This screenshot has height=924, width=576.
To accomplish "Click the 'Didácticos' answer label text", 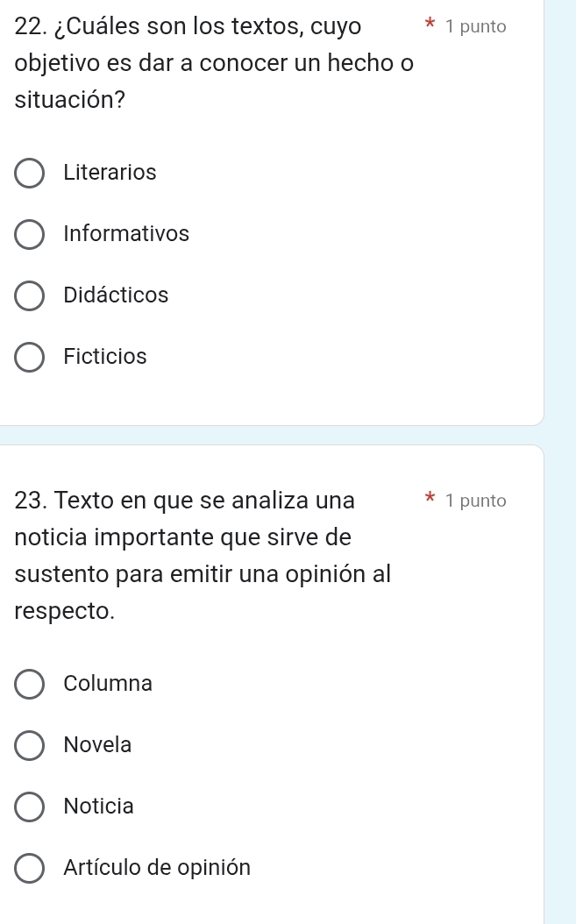I will [x=116, y=295].
